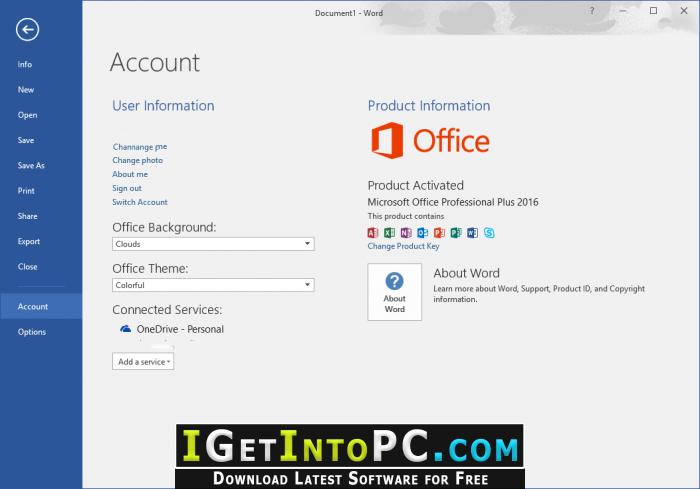Image resolution: width=700 pixels, height=489 pixels.
Task: Go to Share in the left sidebar
Action: (27, 216)
